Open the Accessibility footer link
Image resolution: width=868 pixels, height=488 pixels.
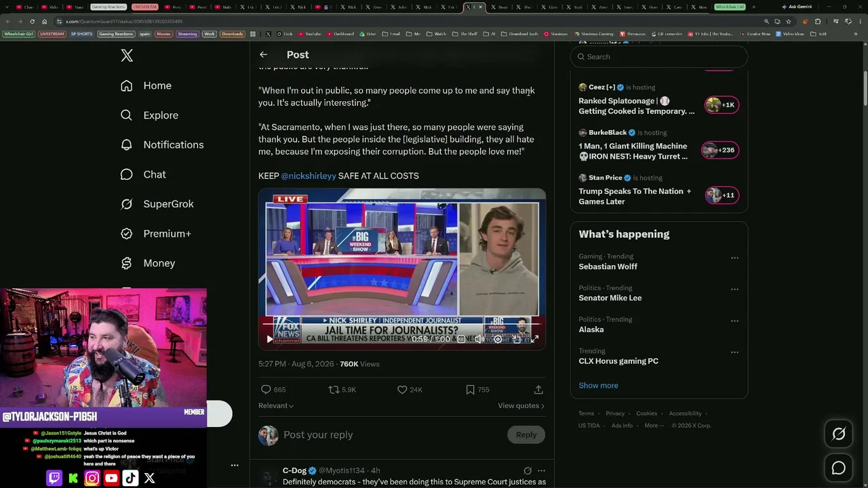pyautogui.click(x=685, y=413)
